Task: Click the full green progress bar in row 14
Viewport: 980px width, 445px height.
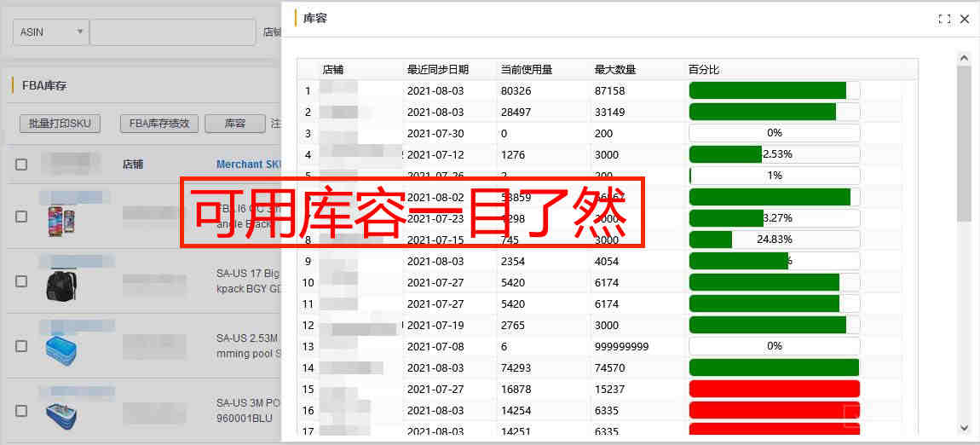Action: [x=775, y=367]
